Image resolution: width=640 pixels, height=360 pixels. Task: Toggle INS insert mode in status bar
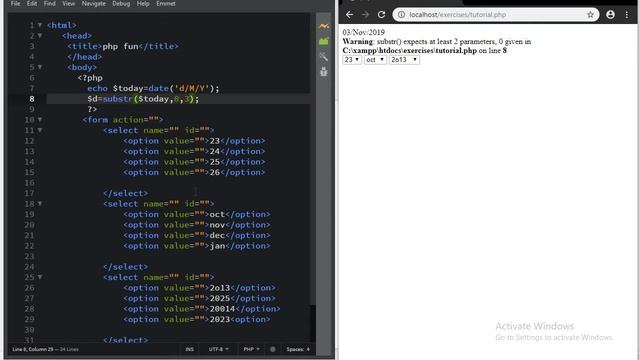(x=189, y=349)
